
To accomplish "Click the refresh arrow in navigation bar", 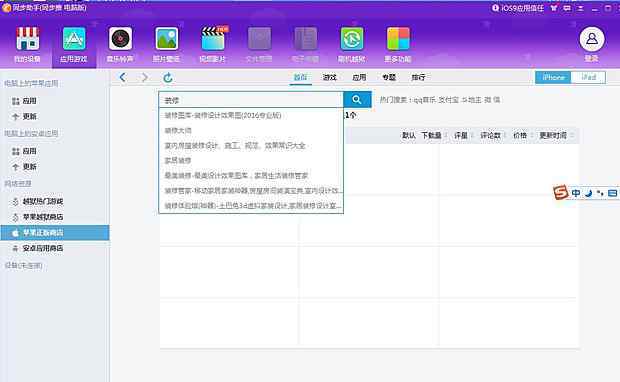I will (x=168, y=78).
